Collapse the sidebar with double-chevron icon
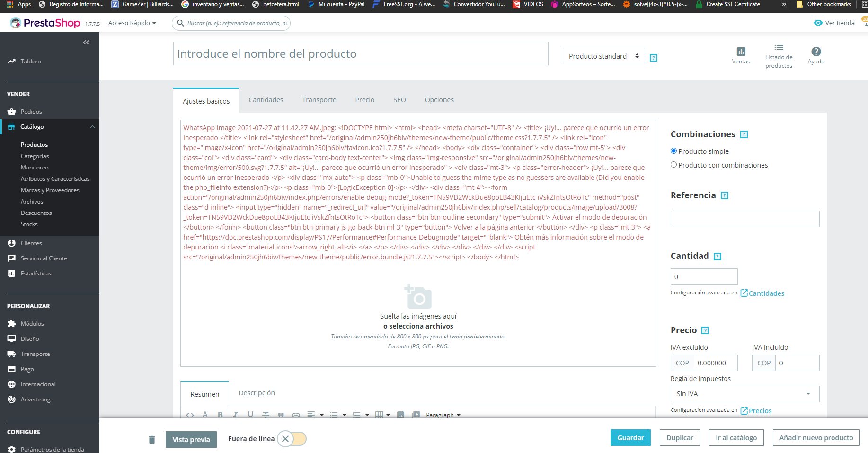 [86, 43]
